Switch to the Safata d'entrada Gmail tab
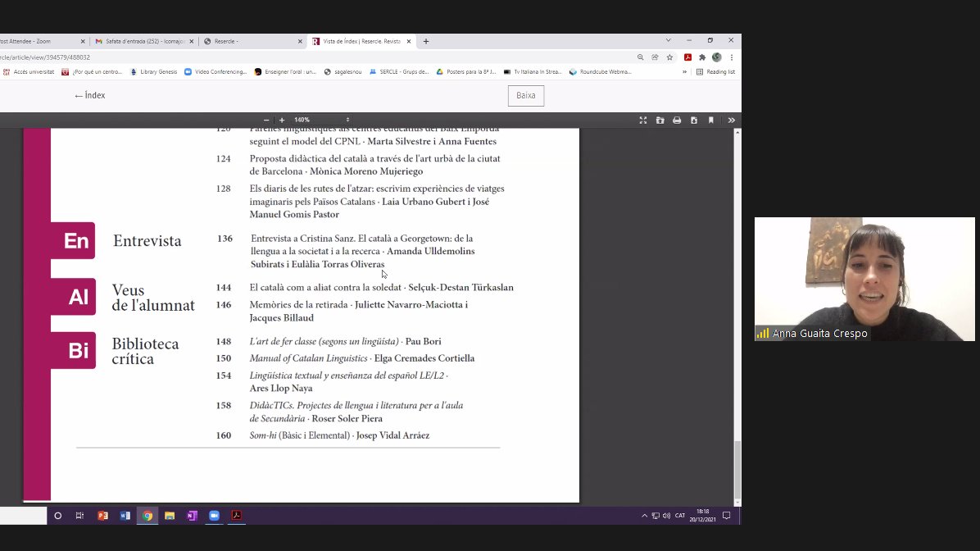 (x=144, y=41)
